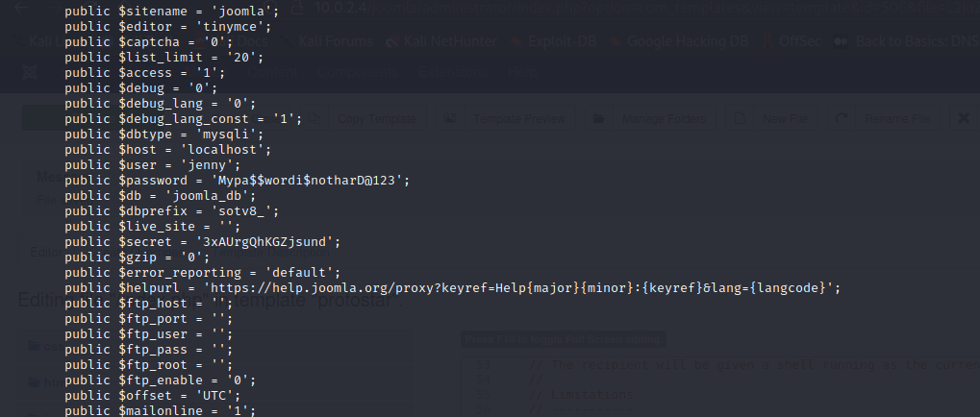Click the browser back arrow

coord(20,8)
